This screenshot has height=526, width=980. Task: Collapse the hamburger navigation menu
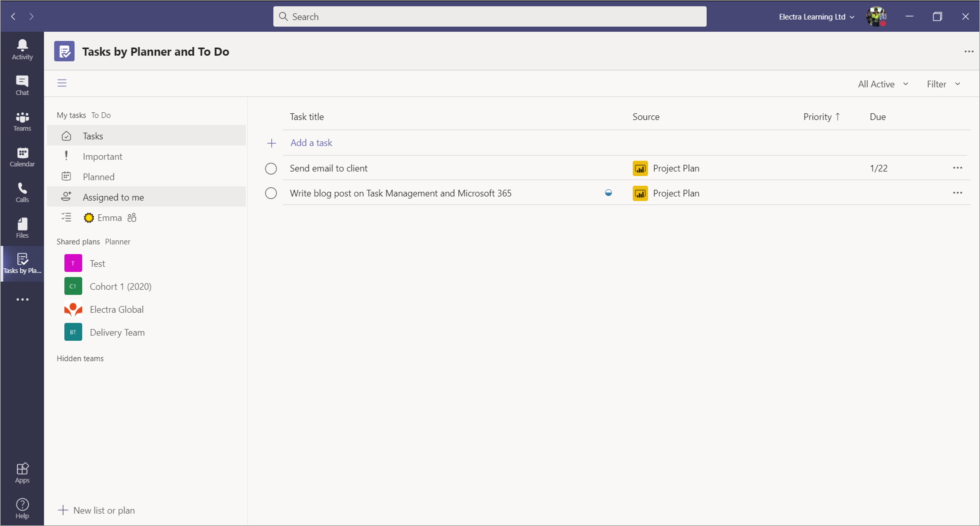tap(62, 83)
